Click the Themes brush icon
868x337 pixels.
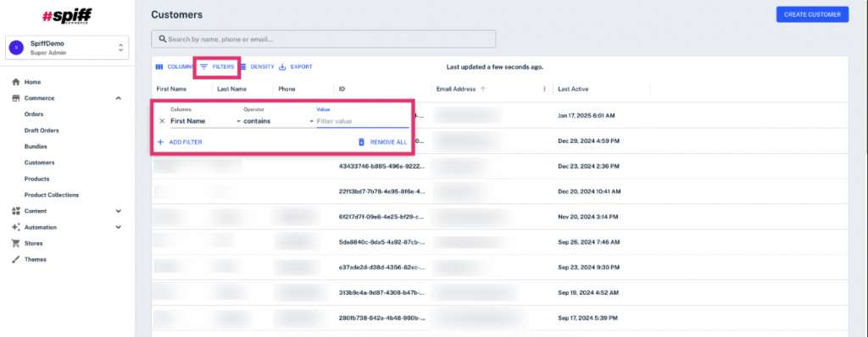(16, 259)
